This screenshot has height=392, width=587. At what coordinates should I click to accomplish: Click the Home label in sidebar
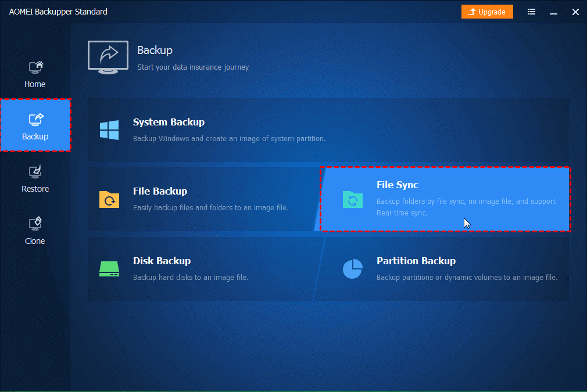(35, 84)
